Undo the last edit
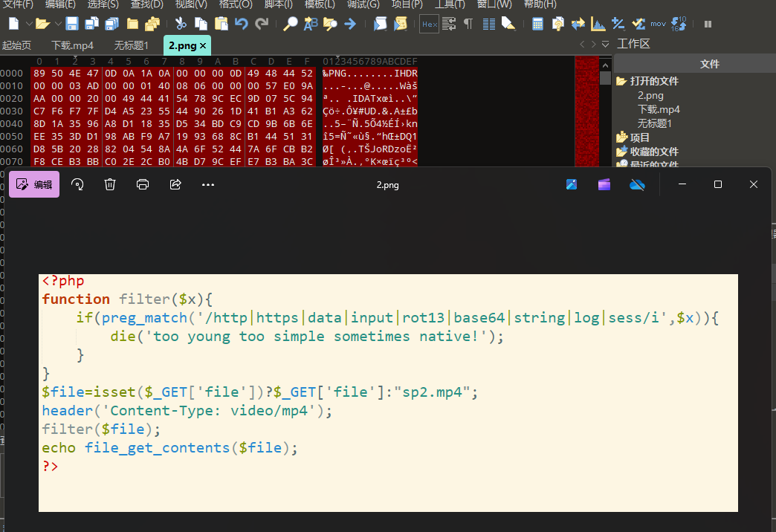776x532 pixels. [242, 23]
